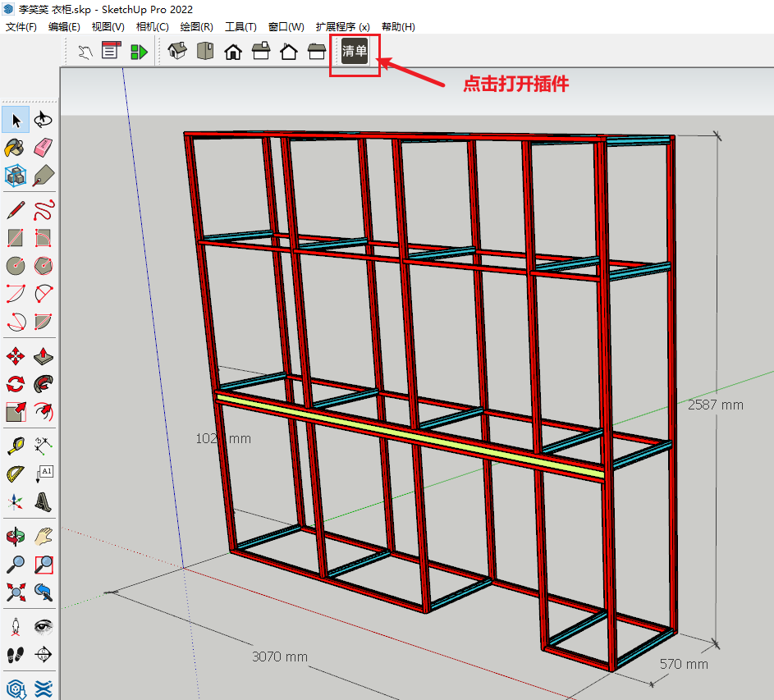Pick the Paint Bucket tool
Screen dimensions: 774x700
[x=16, y=148]
